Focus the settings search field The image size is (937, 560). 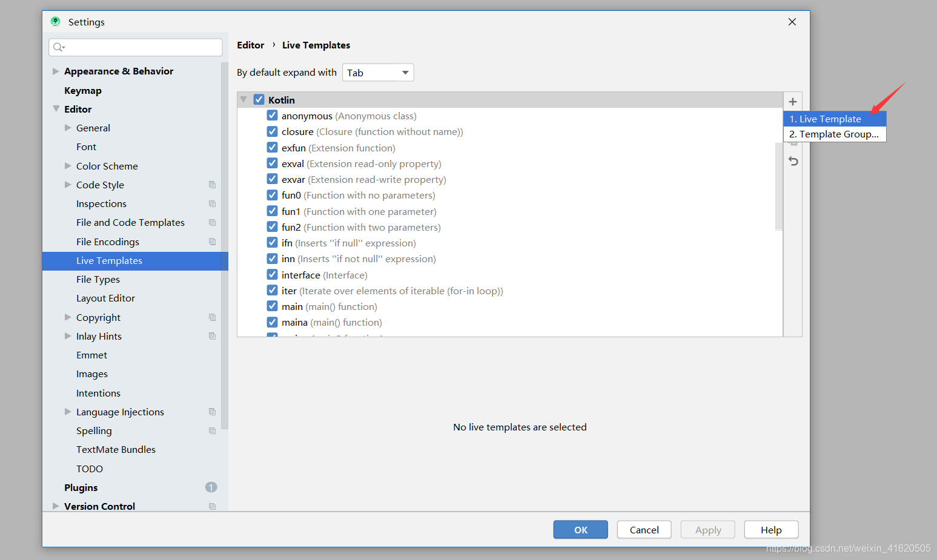[136, 47]
